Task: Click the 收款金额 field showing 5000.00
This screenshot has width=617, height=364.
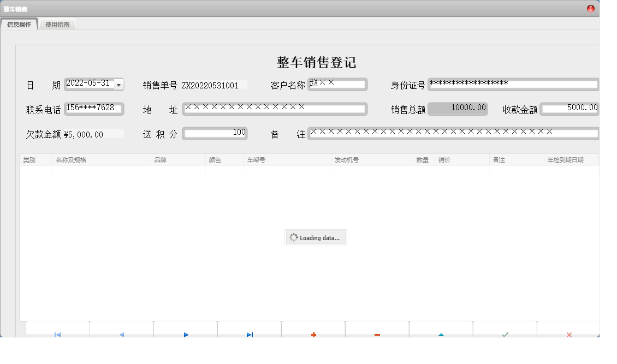Action: point(569,109)
